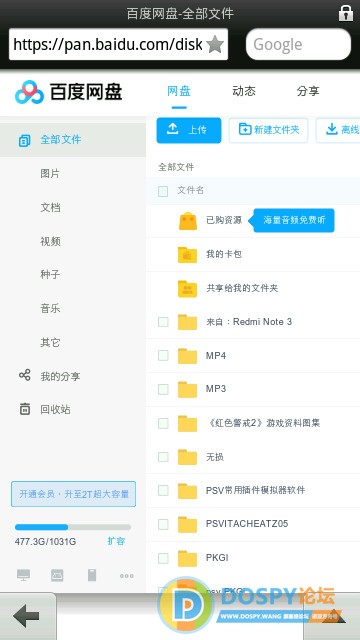Click the 扩容 link
Viewport: 360px width, 640px height.
[116, 541]
